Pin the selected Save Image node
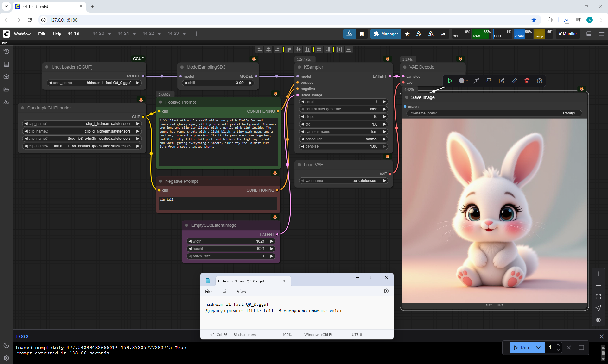Viewport: 608px width, 364px height. [489, 81]
